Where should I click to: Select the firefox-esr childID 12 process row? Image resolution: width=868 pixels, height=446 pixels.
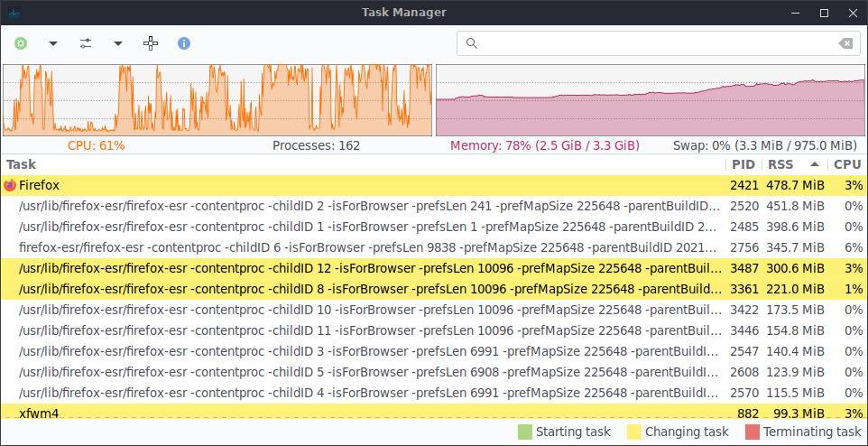pyautogui.click(x=434, y=269)
